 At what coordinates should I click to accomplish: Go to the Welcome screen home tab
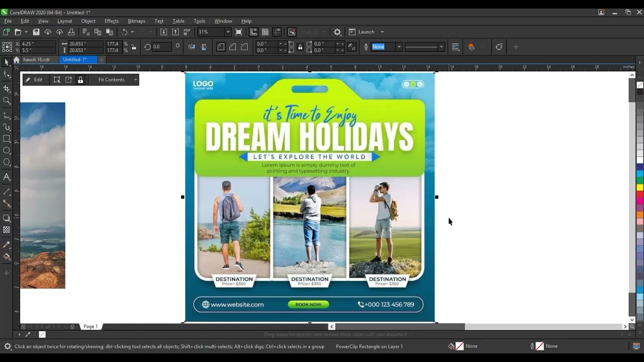[x=17, y=59]
